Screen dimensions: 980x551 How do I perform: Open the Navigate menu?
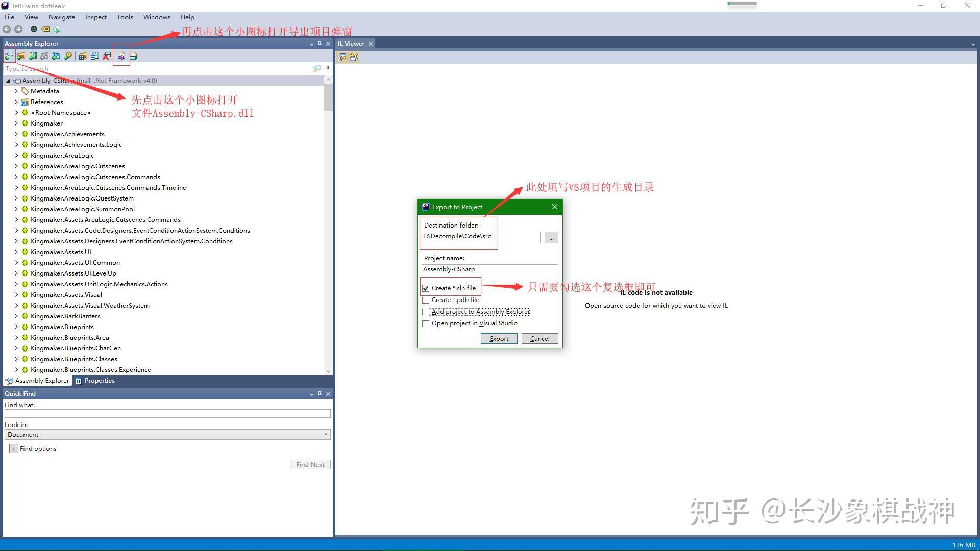pyautogui.click(x=62, y=17)
